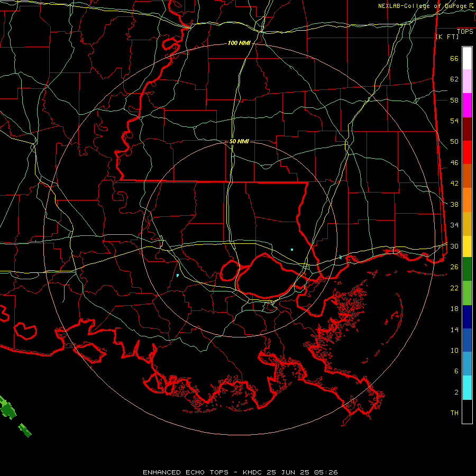476x476 pixels.
Task: Click the light green legend swatch
Action: (467, 293)
